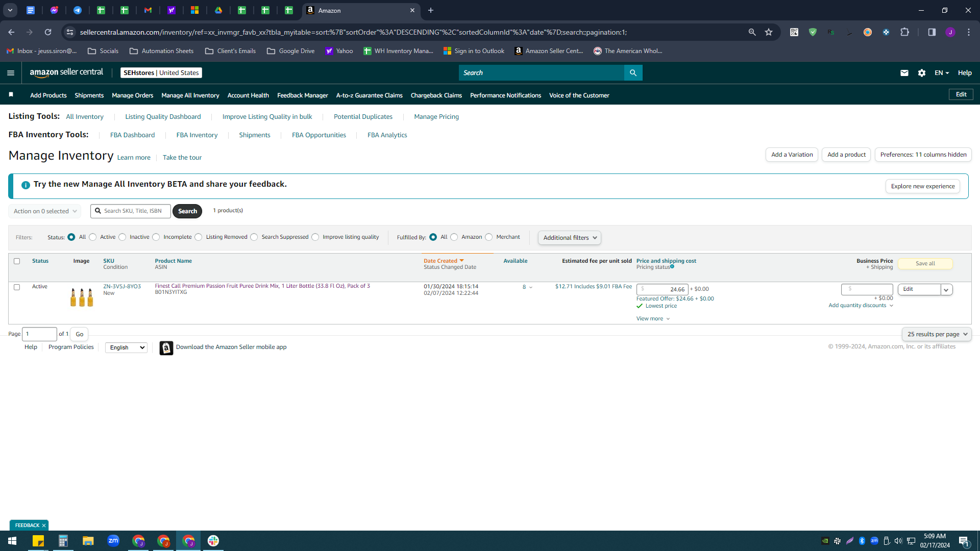Open Account Health menu item
The image size is (980, 551).
click(x=248, y=95)
